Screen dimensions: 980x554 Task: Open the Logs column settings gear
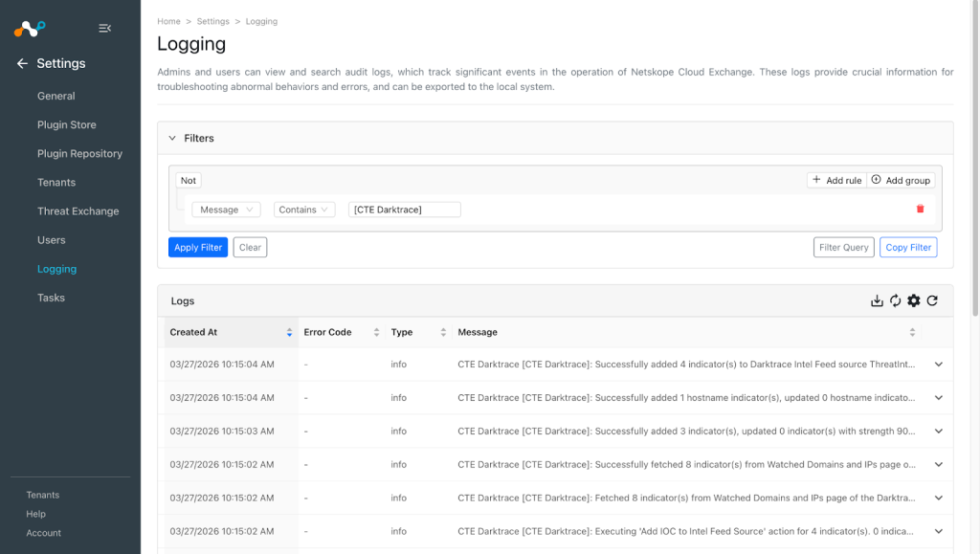click(914, 301)
